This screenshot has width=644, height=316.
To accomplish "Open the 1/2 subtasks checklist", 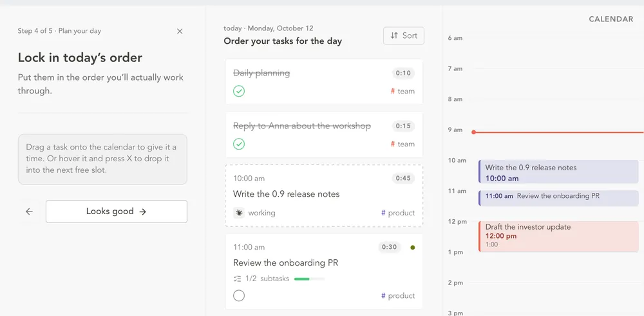I will coord(261,279).
